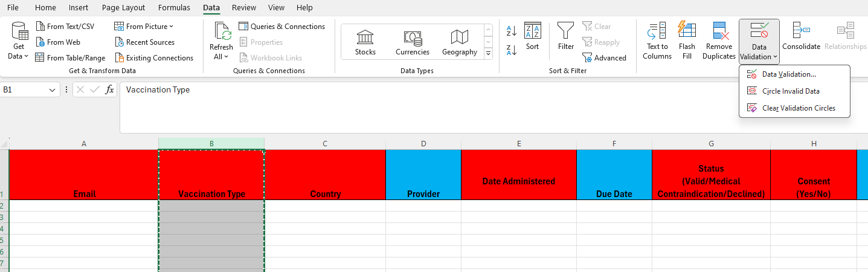
Task: Choose Data Validation... from dropdown menu
Action: pyautogui.click(x=794, y=74)
